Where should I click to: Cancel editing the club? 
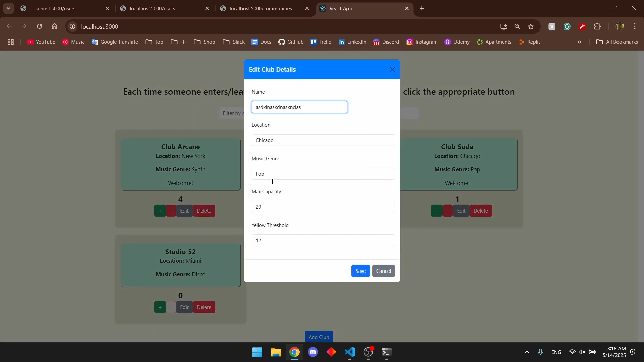pyautogui.click(x=383, y=271)
